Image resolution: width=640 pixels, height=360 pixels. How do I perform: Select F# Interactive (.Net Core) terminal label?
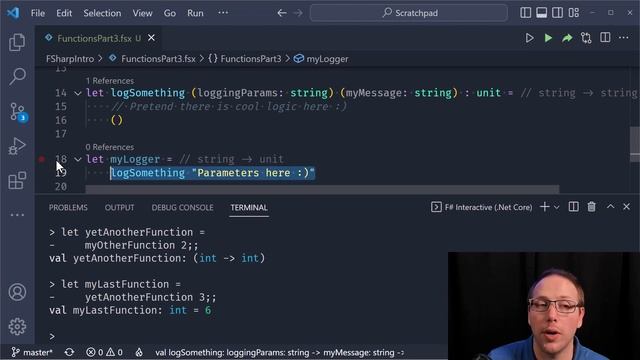[x=482, y=207]
